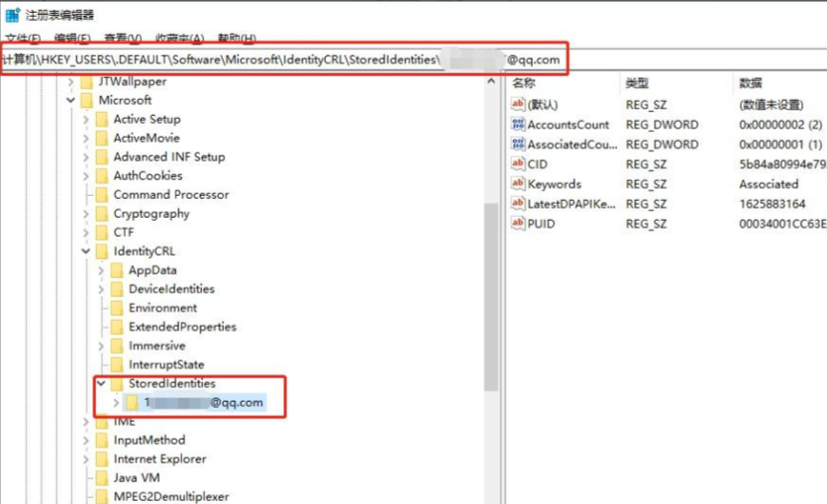This screenshot has width=827, height=504.
Task: Expand the InputMethod key
Action: click(x=86, y=441)
